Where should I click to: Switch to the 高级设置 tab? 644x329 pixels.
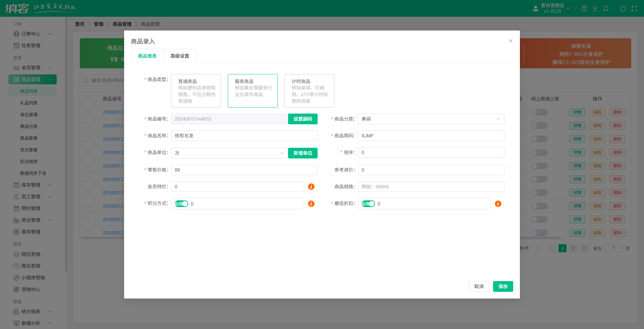click(x=180, y=56)
